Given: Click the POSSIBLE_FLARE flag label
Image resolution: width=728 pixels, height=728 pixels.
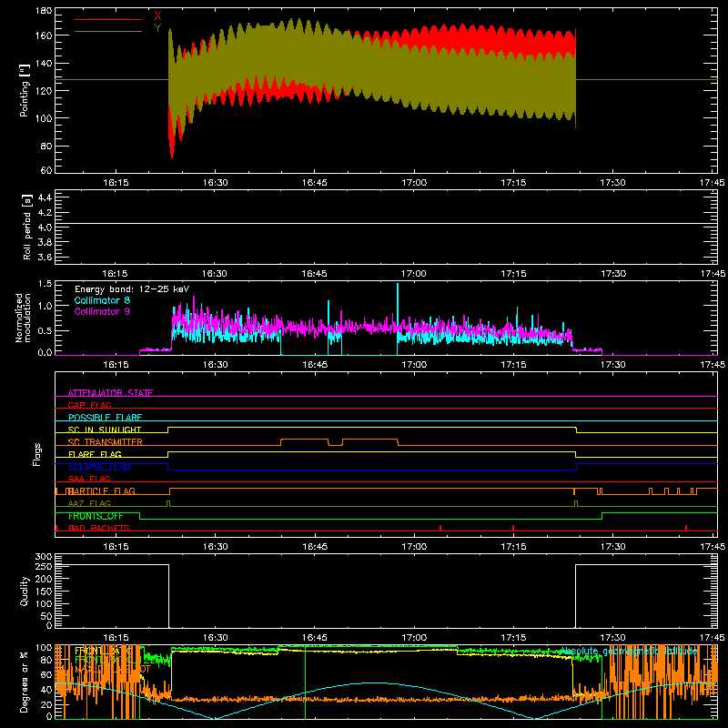Looking at the screenshot, I should point(105,418).
